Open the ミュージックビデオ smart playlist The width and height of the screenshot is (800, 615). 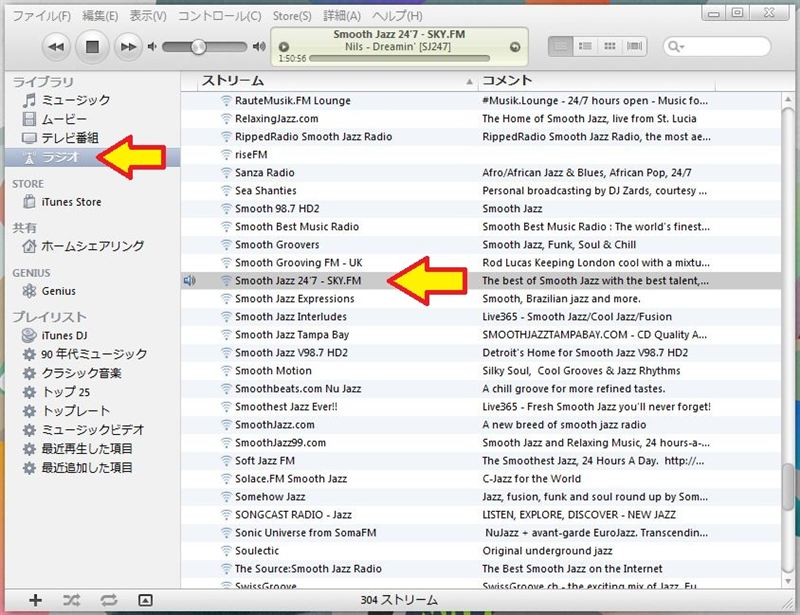[92, 430]
